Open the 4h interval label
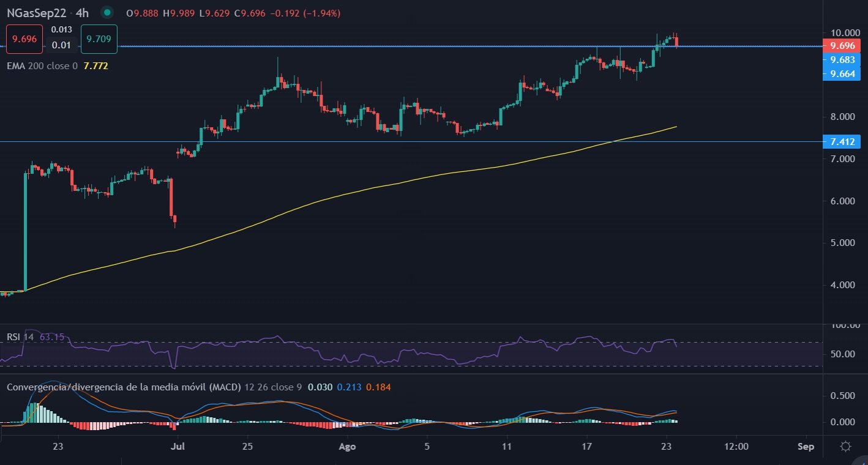 point(82,13)
